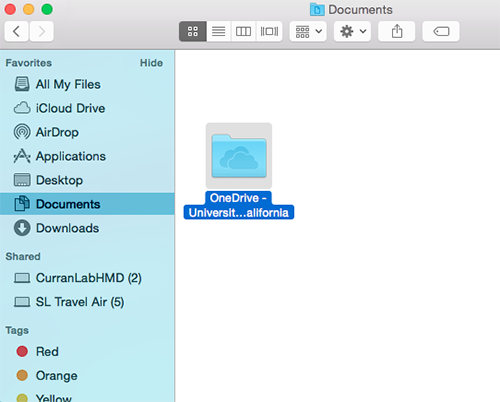Click the Documents folder icon in title bar
This screenshot has width=500, height=402.
point(317,10)
